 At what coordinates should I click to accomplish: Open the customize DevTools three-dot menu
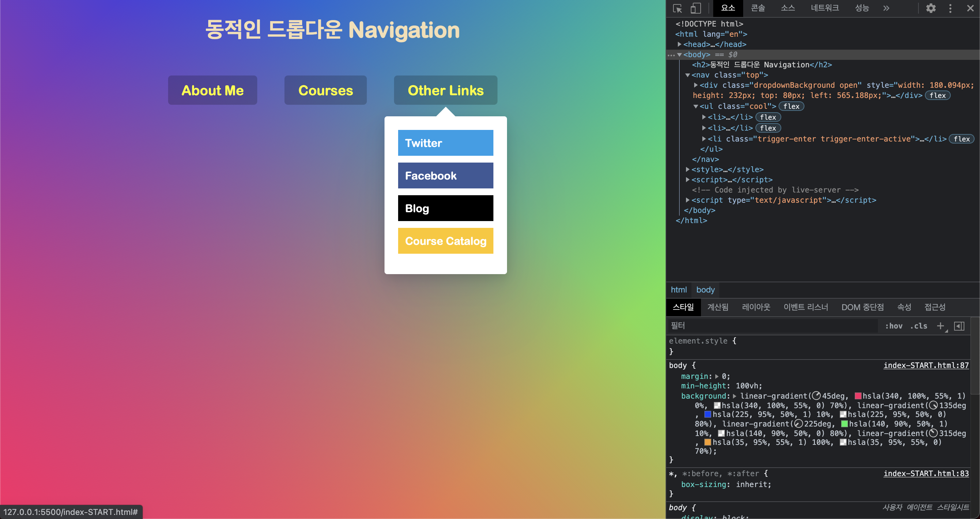950,8
